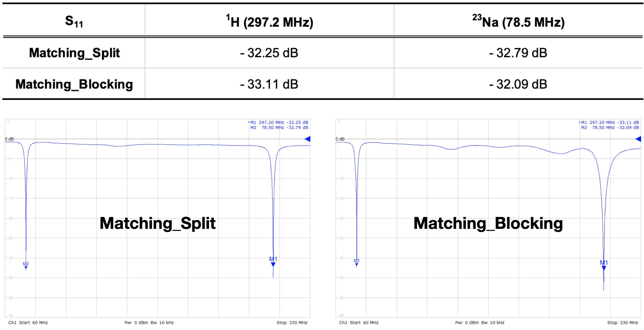
Task: Click the M1 297.20 MHz -32.25 dB readout
Action: (x=279, y=123)
